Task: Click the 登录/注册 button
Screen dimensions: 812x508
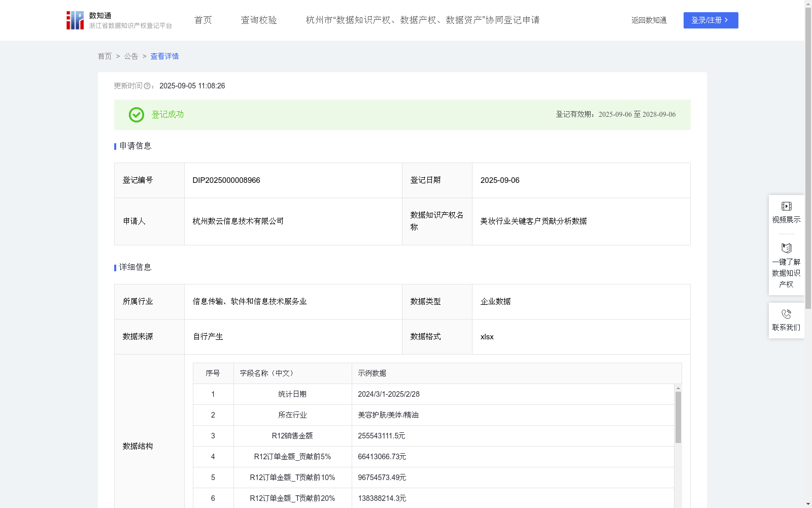Action: [710, 20]
